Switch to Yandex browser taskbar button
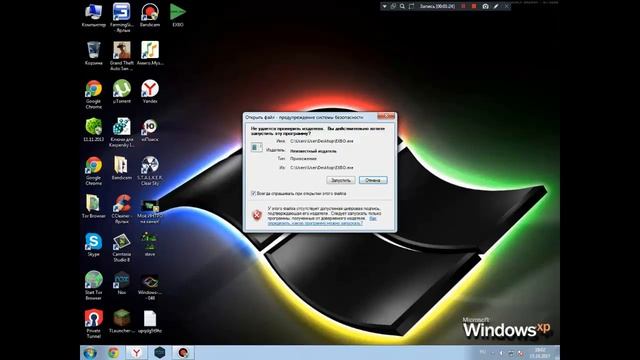The height and width of the screenshot is (360, 640). tap(136, 353)
